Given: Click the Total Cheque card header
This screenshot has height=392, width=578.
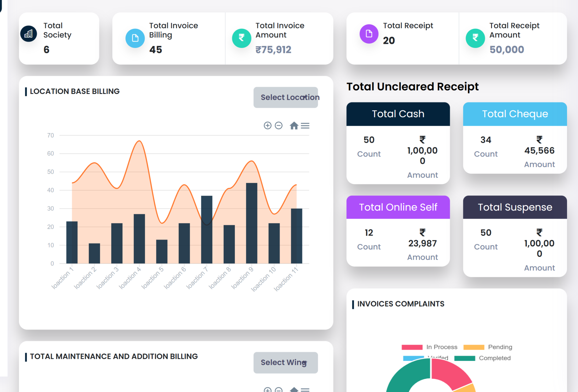Looking at the screenshot, I should 515,114.
